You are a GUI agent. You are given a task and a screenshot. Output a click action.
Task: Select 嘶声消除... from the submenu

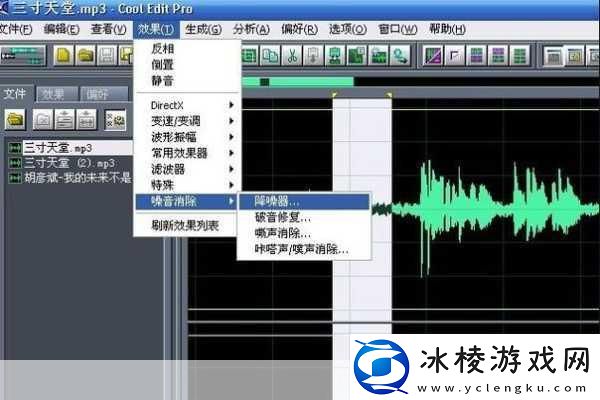point(304,233)
